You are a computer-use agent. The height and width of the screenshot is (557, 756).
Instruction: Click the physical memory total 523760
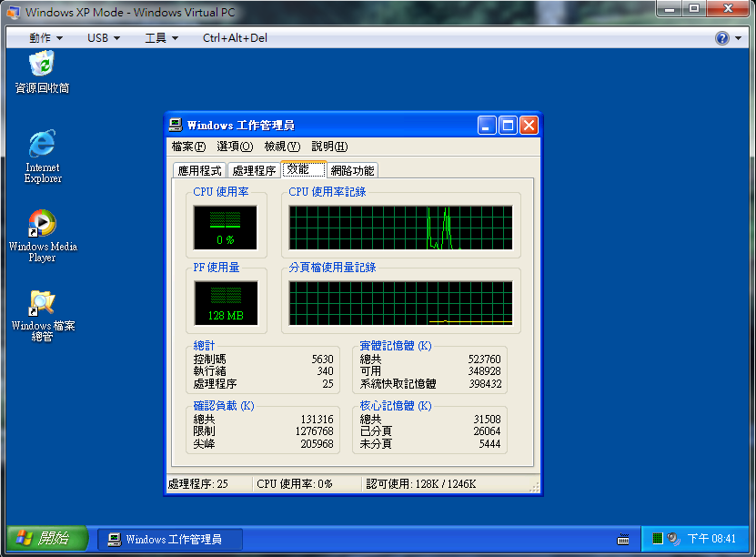point(485,360)
